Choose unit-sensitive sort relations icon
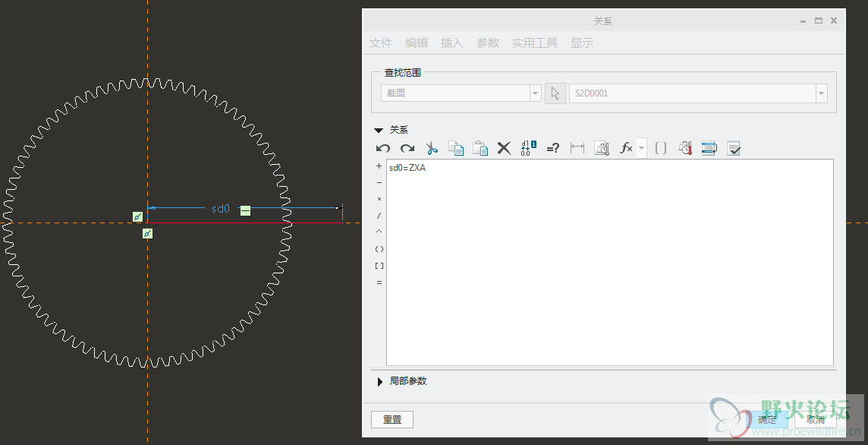 [685, 148]
